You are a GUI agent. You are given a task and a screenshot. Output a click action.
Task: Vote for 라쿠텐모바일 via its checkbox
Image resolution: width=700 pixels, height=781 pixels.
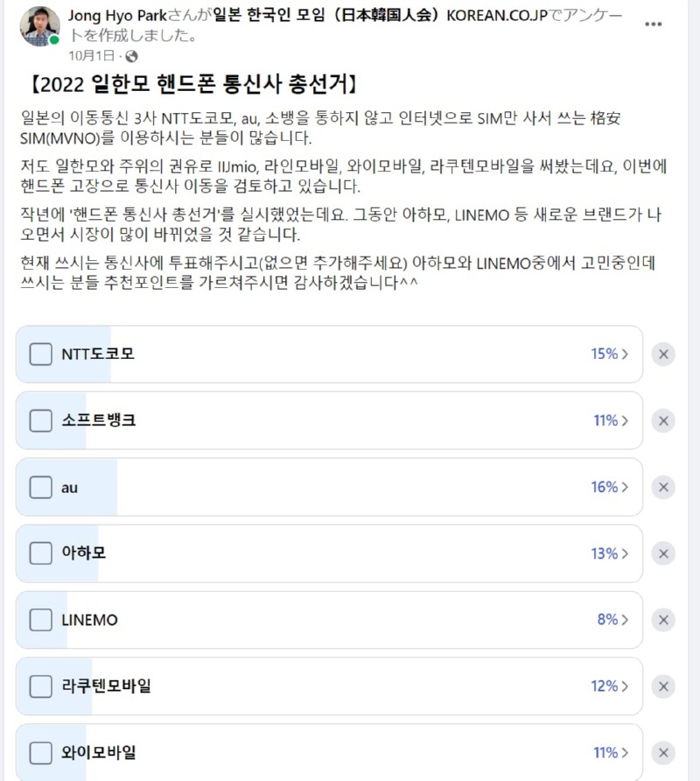point(41,686)
